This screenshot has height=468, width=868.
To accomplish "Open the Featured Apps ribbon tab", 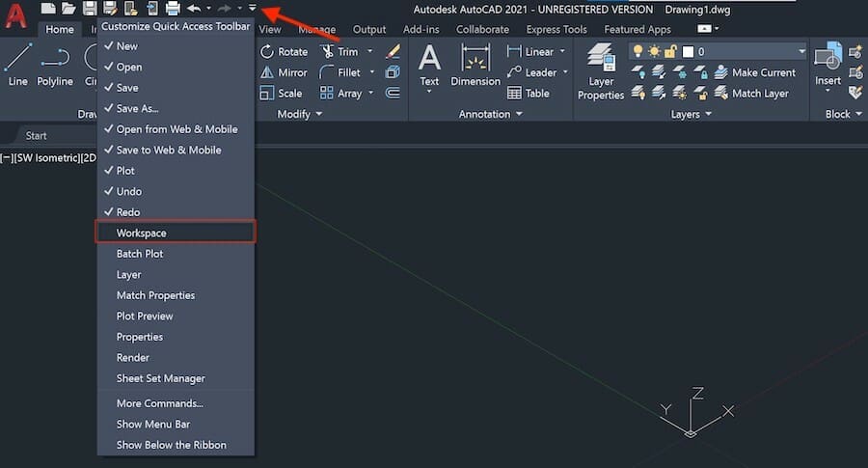I will [x=637, y=29].
